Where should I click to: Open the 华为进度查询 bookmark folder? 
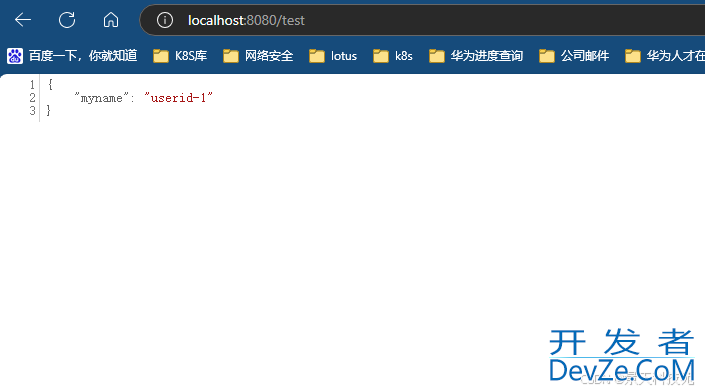[476, 56]
